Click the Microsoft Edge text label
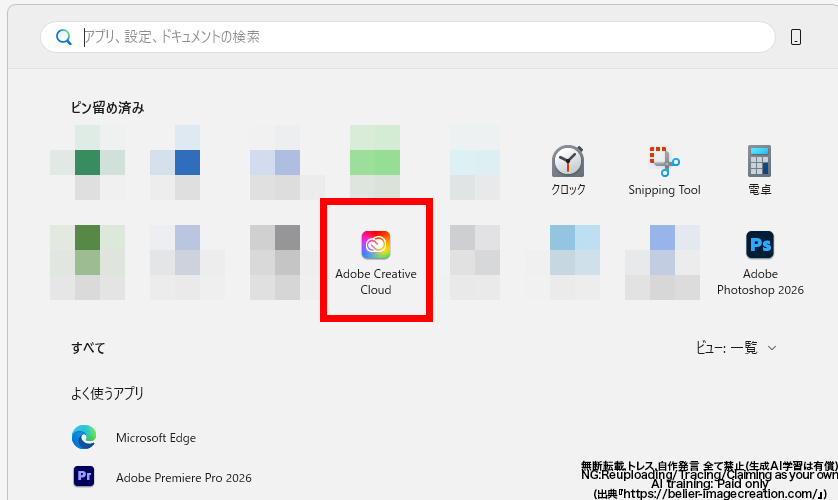Screen dimensions: 838x500 point(156,438)
